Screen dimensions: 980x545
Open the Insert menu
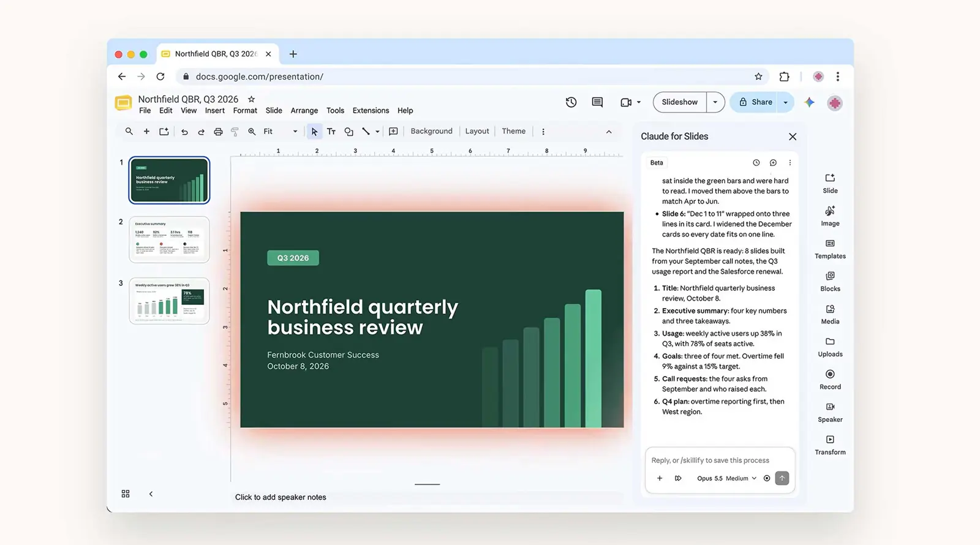point(214,111)
